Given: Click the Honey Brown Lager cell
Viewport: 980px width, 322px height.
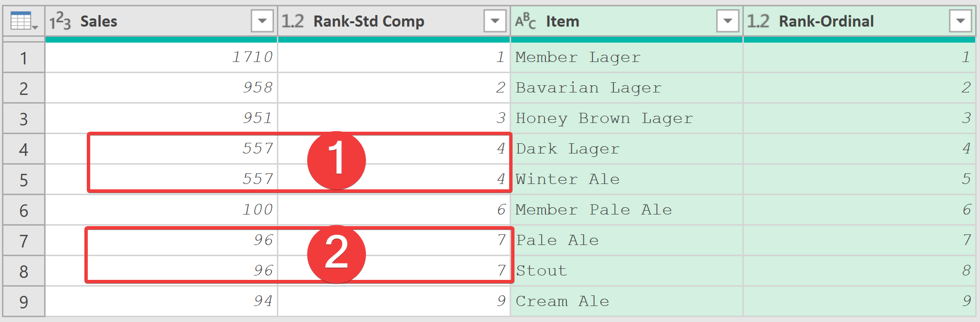Looking at the screenshot, I should [x=627, y=119].
